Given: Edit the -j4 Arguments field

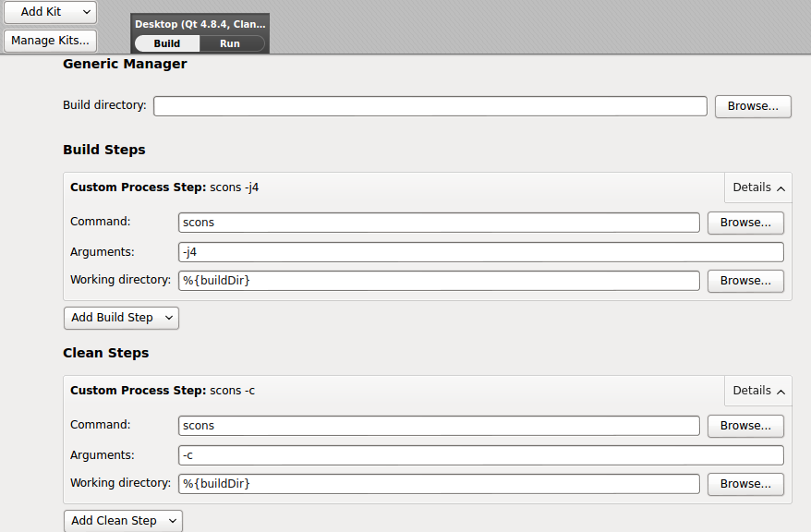Looking at the screenshot, I should click(481, 252).
